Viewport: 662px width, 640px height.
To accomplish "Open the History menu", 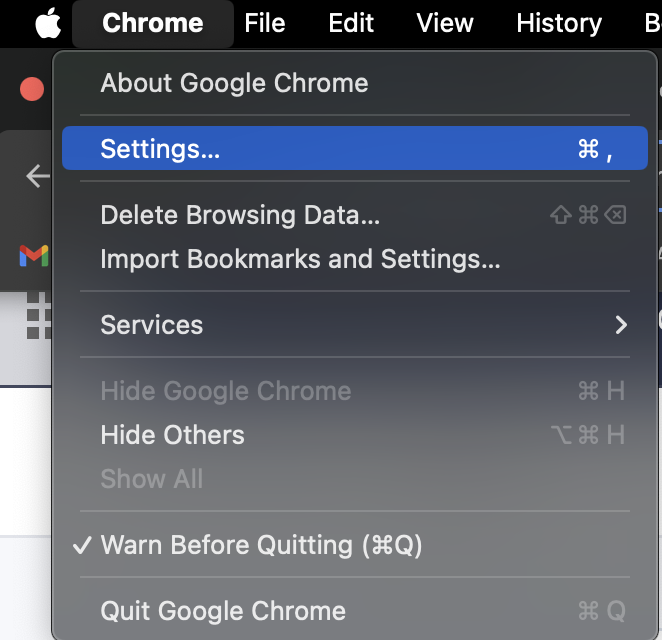I will 559,23.
